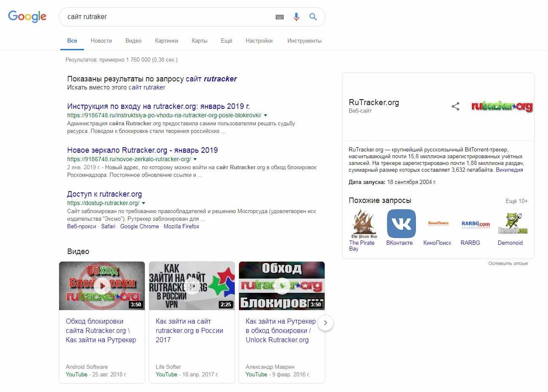Open the VKontakte logo icon

pos(401,224)
